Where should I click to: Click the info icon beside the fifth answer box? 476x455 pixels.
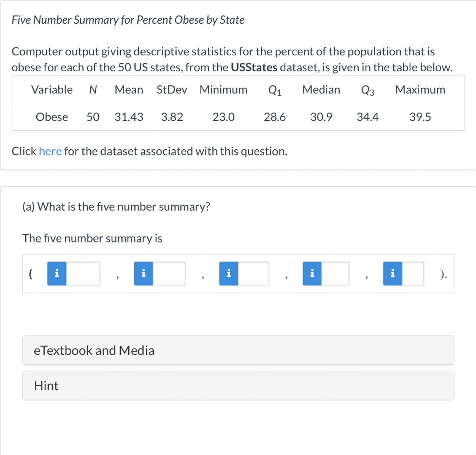pos(392,274)
